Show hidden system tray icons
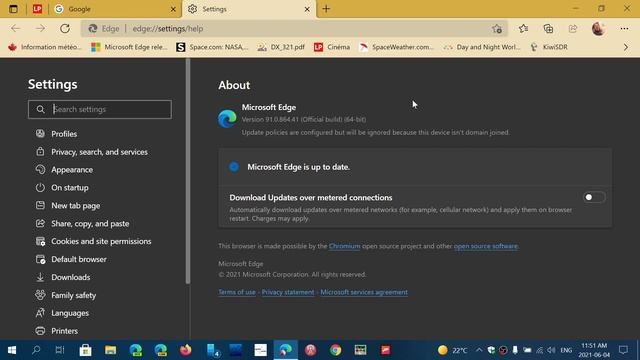 coord(479,350)
